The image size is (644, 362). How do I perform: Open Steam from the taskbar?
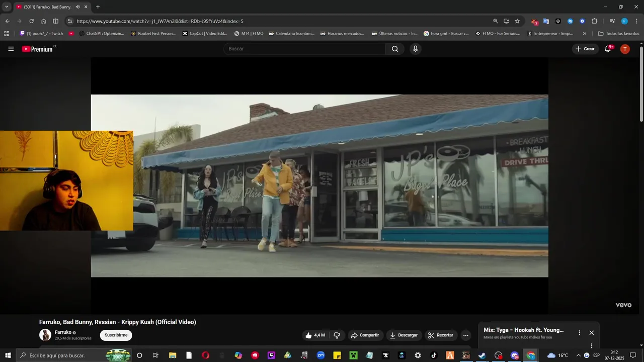point(482,355)
